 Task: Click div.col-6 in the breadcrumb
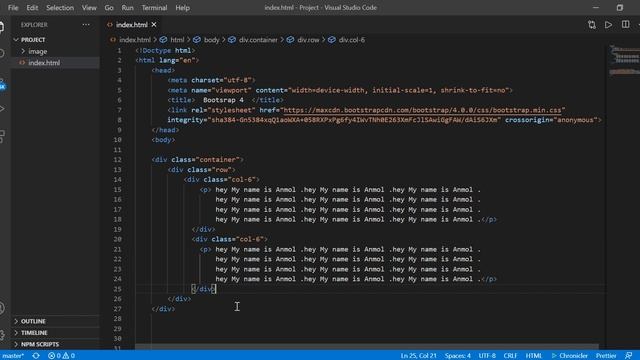[x=351, y=40]
